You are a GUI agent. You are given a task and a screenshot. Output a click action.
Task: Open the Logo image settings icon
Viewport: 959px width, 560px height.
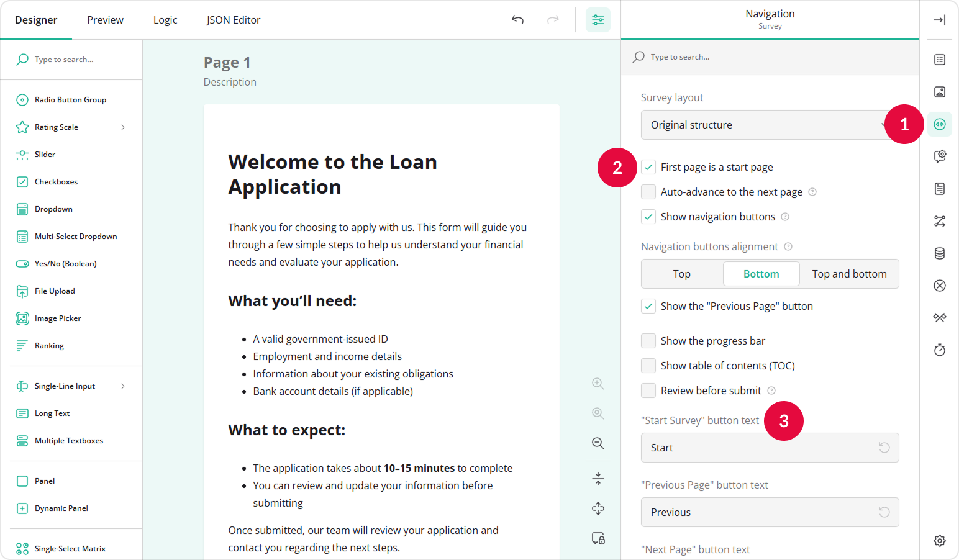click(939, 91)
